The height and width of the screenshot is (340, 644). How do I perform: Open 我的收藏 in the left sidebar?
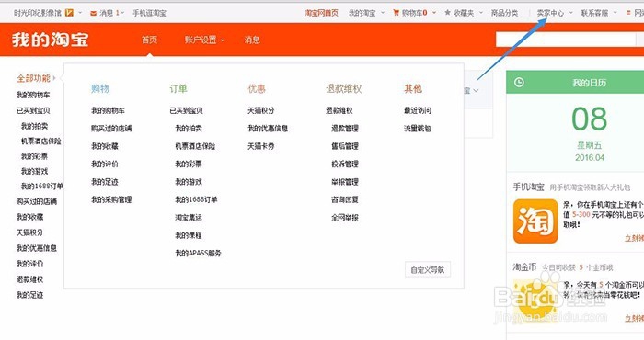[x=29, y=218]
